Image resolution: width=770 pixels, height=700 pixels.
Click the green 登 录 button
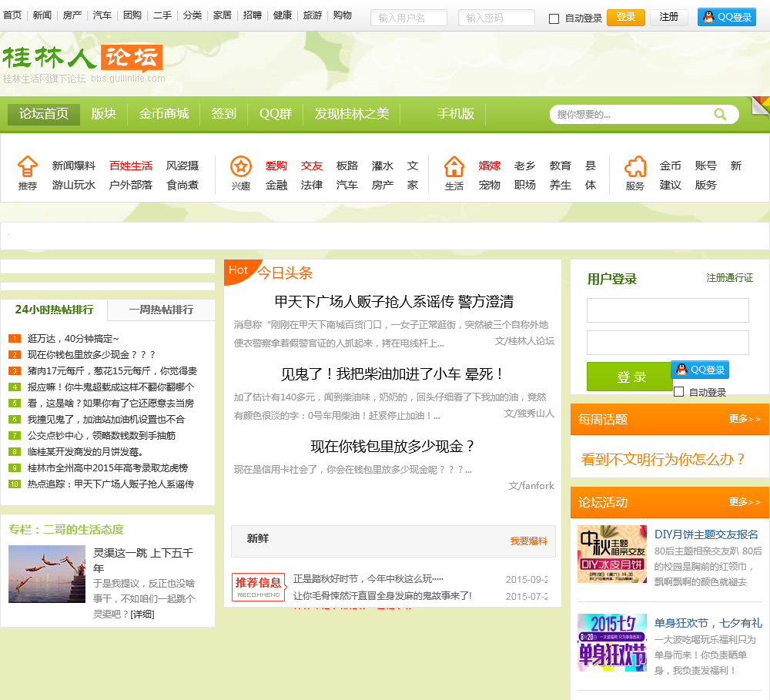(631, 377)
